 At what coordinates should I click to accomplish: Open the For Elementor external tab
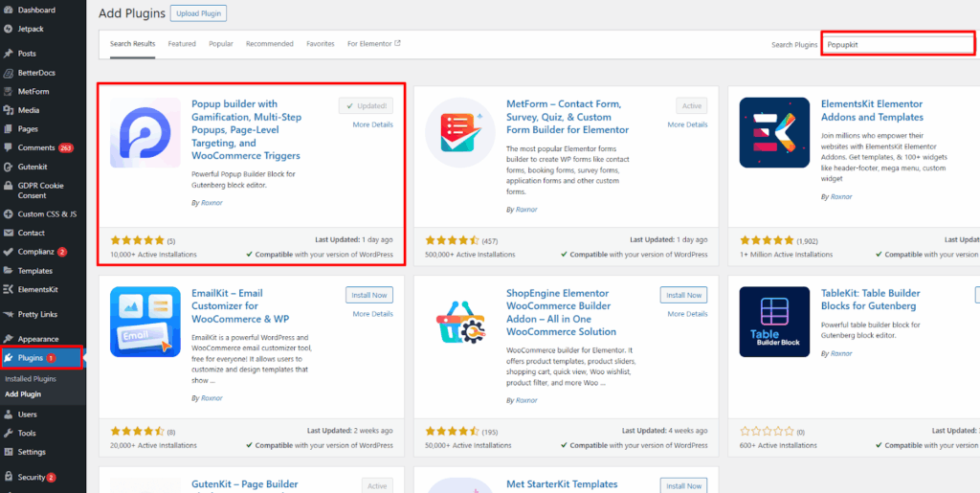coord(373,44)
